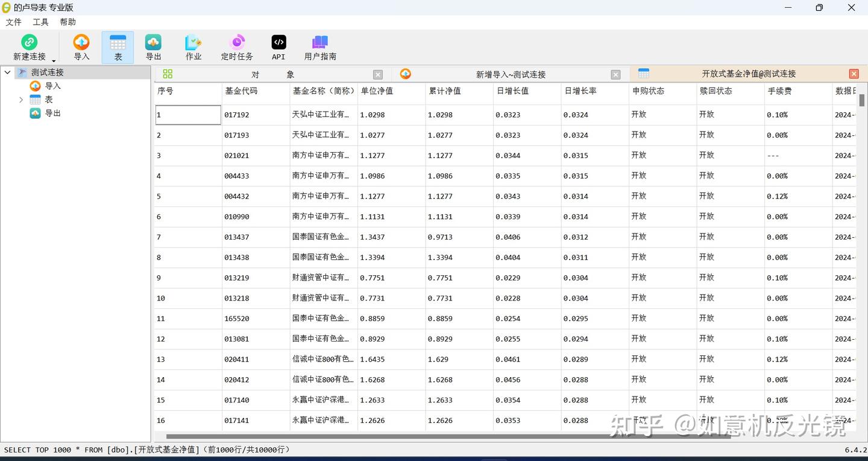Click the vertical scrollbar of the table
The image size is (868, 461).
[x=862, y=100]
